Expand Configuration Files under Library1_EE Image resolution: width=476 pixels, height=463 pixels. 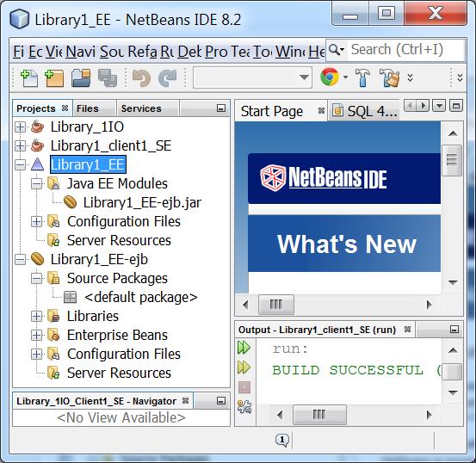[x=36, y=222]
